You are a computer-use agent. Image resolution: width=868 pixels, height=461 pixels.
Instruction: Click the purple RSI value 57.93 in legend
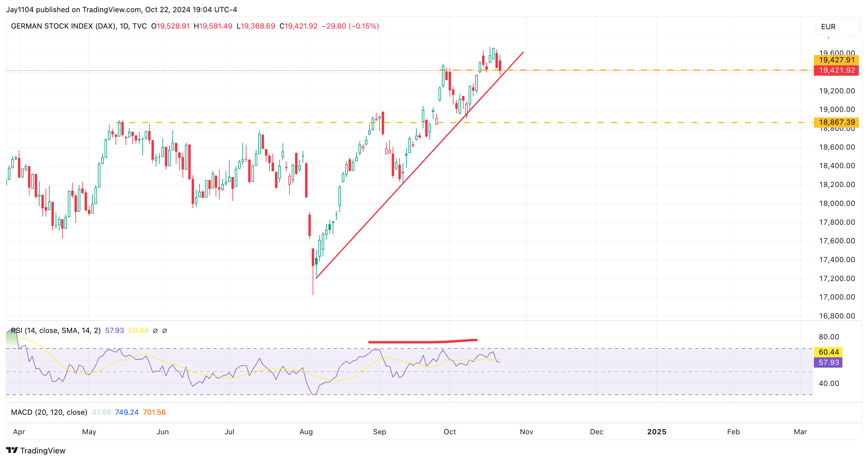115,331
